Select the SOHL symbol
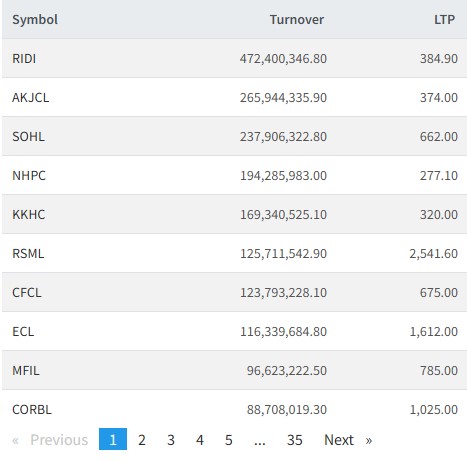This screenshot has width=467, height=460. tap(28, 136)
